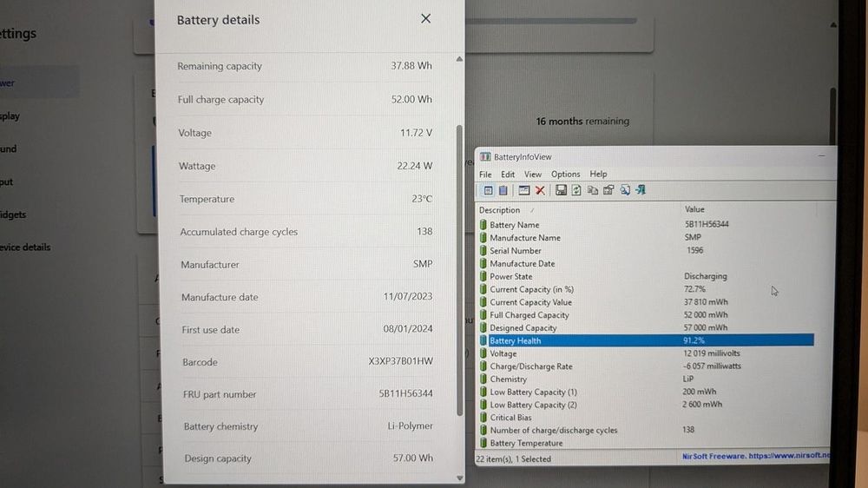This screenshot has height=488, width=868.
Task: Open the NirSoft Freeware website link
Action: pos(756,456)
